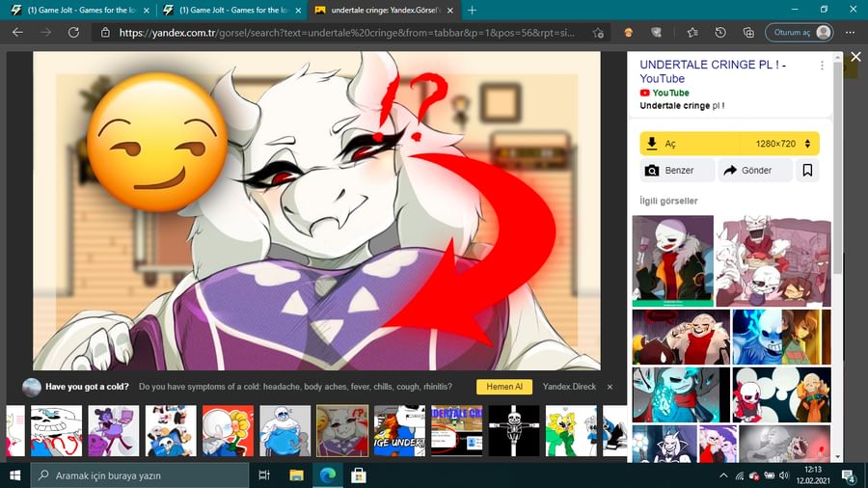The image size is (868, 488).
Task: Open the three-dot menu beside image title
Action: (x=822, y=66)
